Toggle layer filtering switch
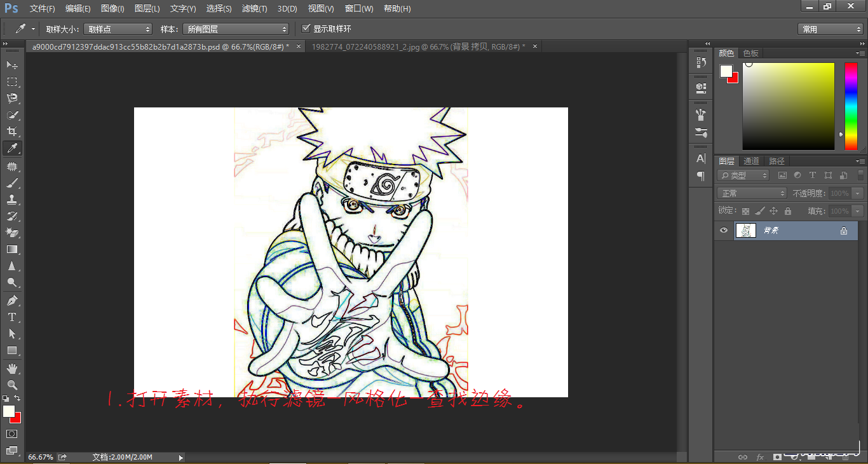868x464 pixels. 861,176
